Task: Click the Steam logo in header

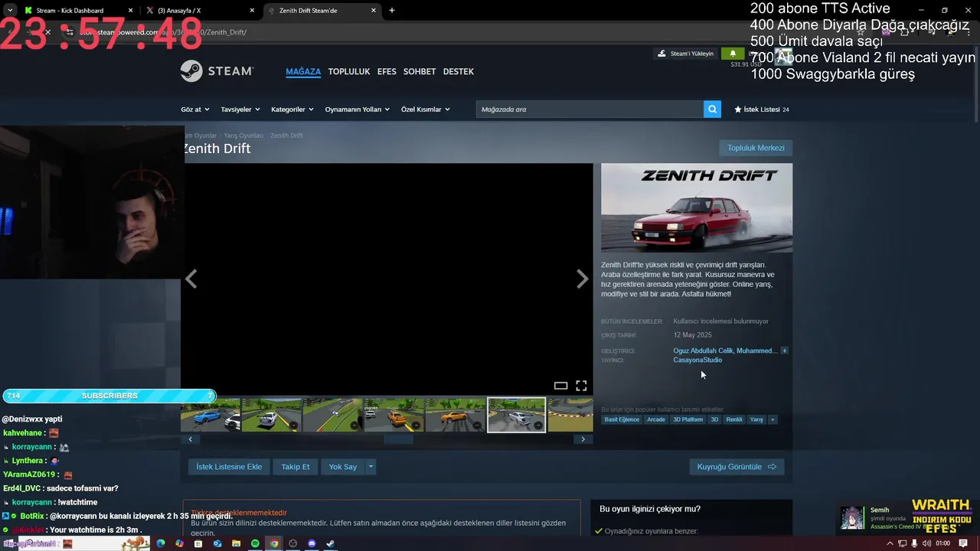Action: (217, 71)
